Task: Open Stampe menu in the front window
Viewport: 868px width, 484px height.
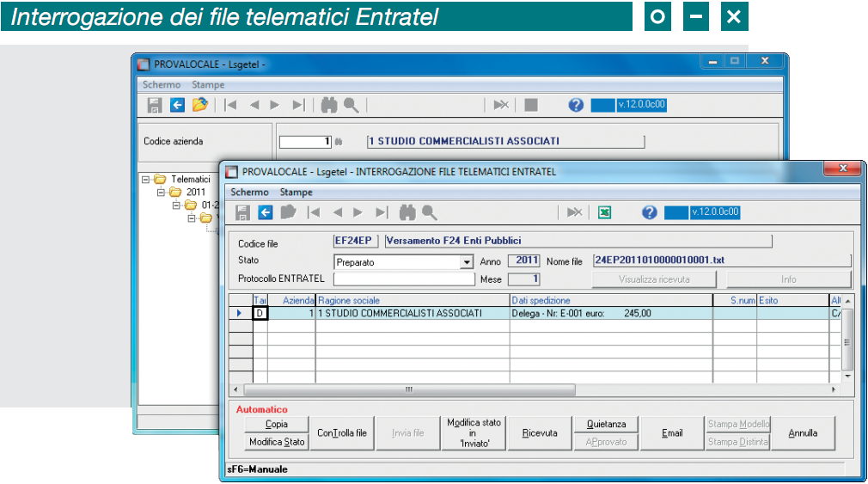Action: (296, 193)
